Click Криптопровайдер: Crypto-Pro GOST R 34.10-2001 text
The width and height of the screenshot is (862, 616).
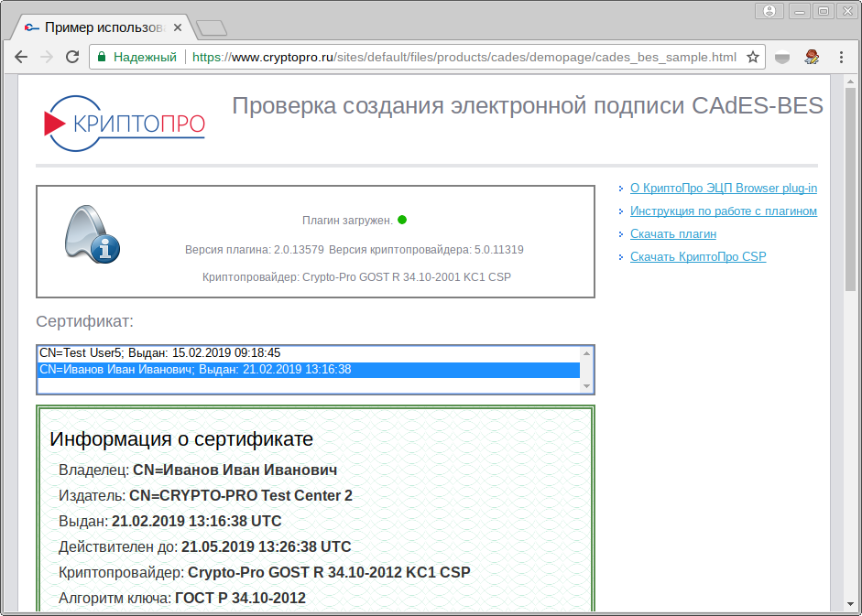coord(356,277)
